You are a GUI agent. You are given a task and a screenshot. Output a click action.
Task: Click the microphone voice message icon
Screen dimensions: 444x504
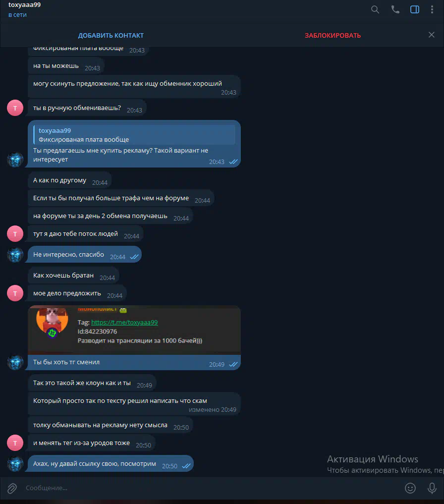pyautogui.click(x=432, y=488)
